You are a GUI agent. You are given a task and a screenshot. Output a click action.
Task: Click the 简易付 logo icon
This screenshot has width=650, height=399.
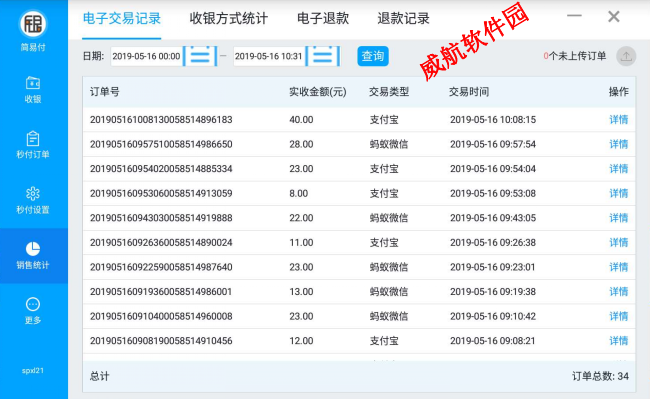(33, 24)
